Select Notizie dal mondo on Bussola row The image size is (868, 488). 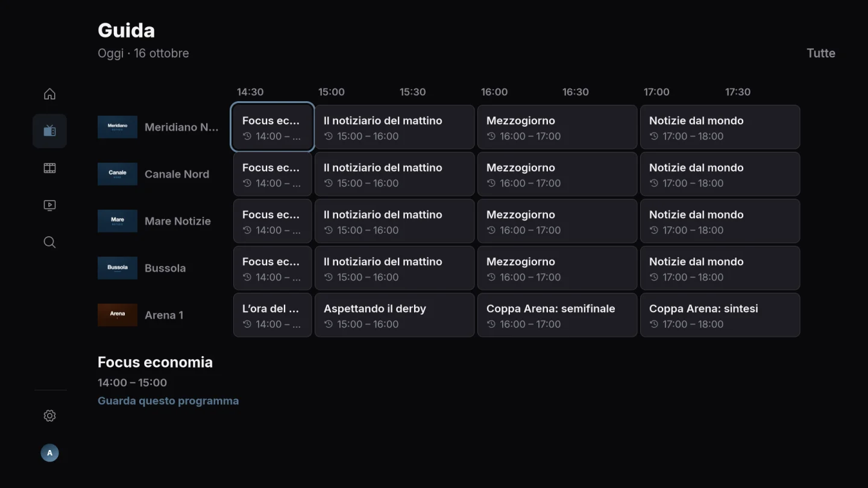coord(720,268)
